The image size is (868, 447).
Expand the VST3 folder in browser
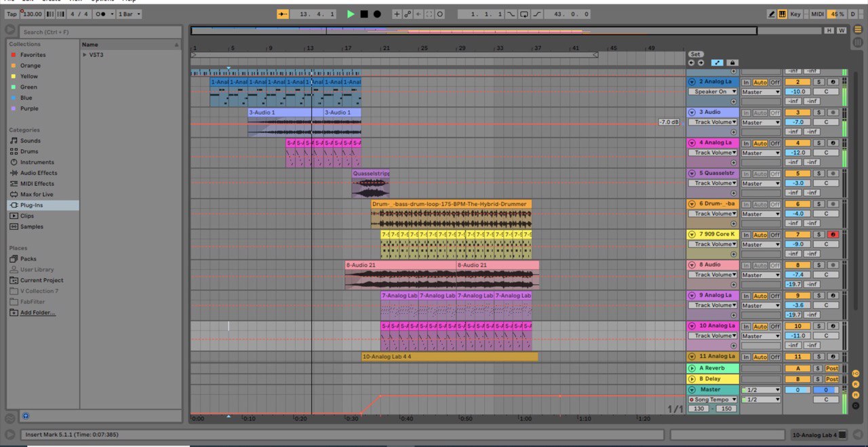(x=84, y=55)
